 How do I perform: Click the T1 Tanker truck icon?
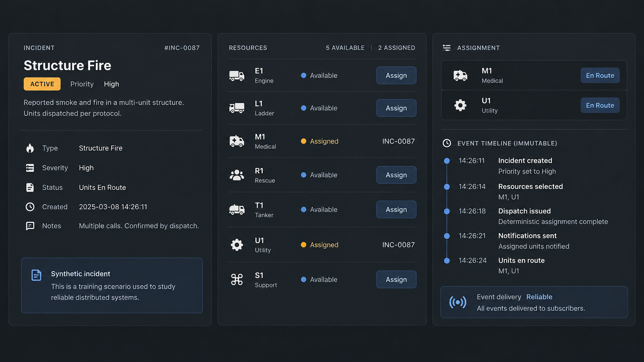click(236, 210)
